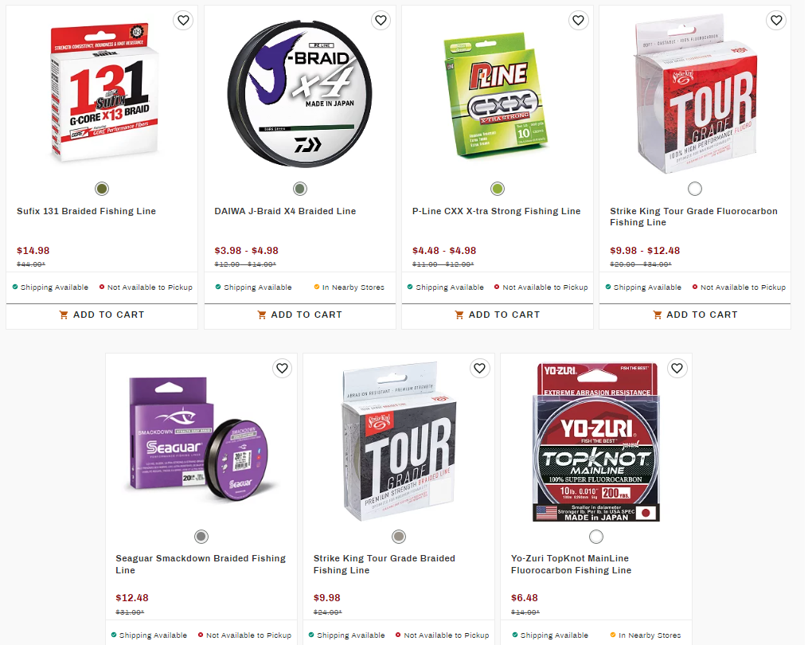
Task: Choose gray-green swatch under DAIWA J-Braid
Action: (300, 189)
